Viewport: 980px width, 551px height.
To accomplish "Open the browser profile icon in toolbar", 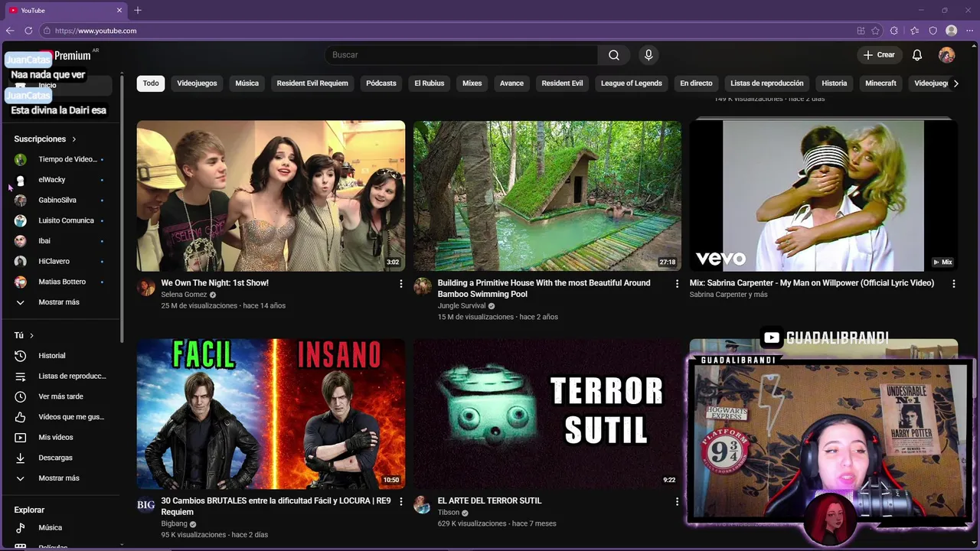I will click(952, 31).
